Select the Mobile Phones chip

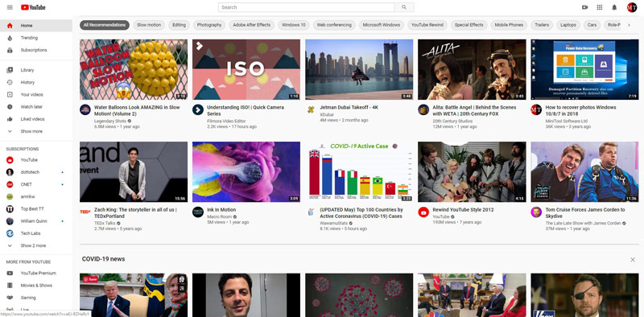tap(509, 25)
